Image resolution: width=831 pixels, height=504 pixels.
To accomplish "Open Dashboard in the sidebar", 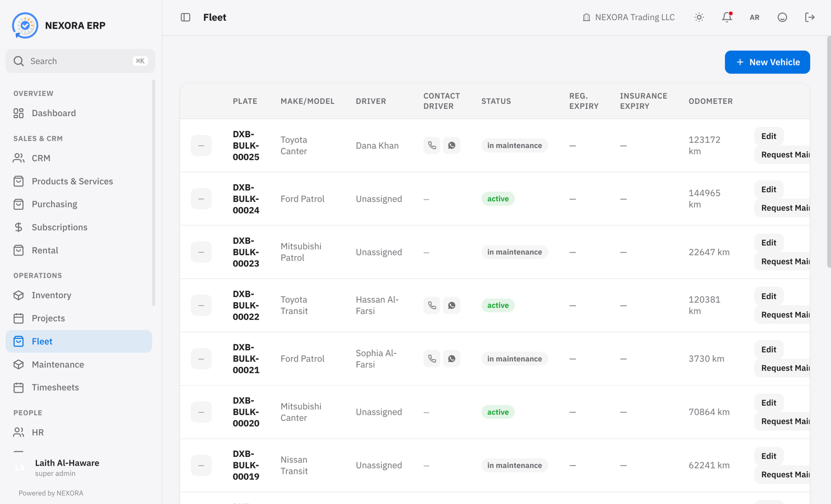I will (79, 113).
